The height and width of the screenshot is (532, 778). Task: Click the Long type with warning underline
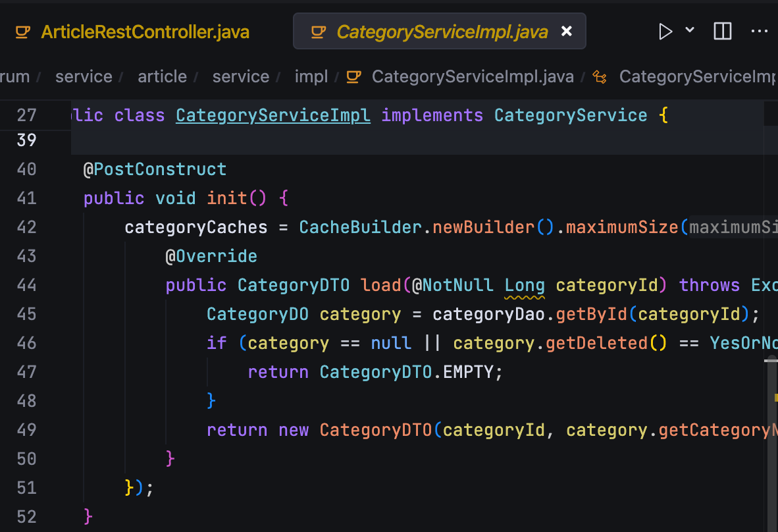click(x=525, y=286)
